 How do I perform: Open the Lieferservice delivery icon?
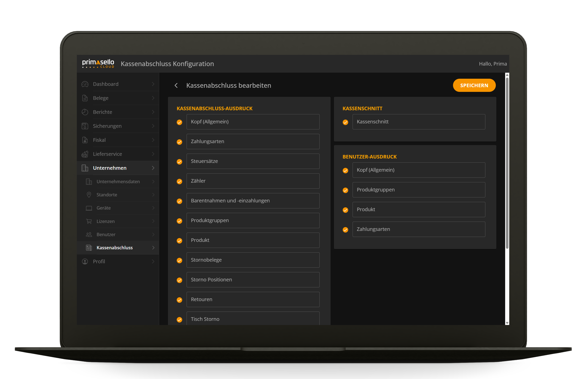pyautogui.click(x=85, y=154)
